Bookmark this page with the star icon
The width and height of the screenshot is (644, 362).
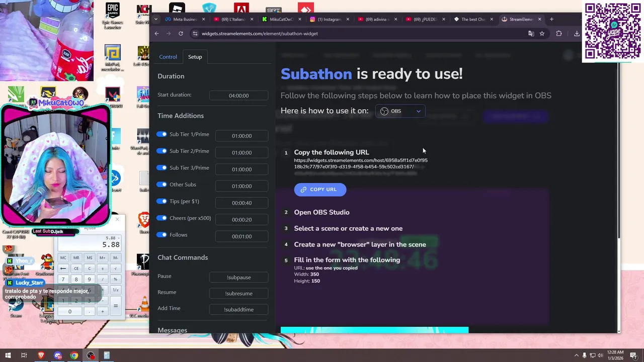pos(542,34)
